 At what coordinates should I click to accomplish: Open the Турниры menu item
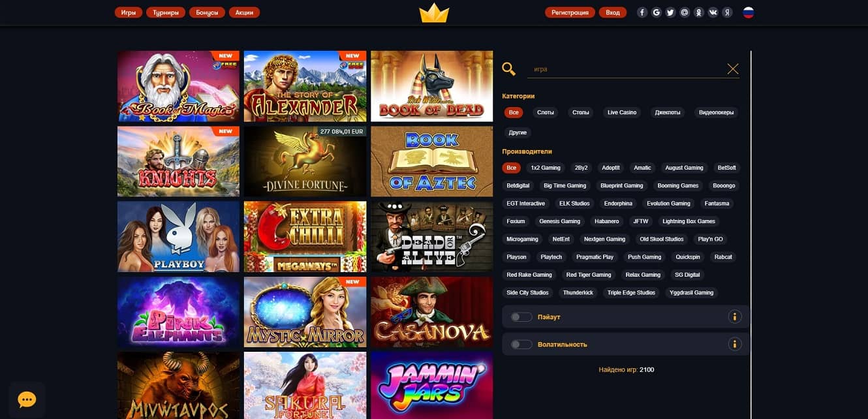(x=166, y=12)
